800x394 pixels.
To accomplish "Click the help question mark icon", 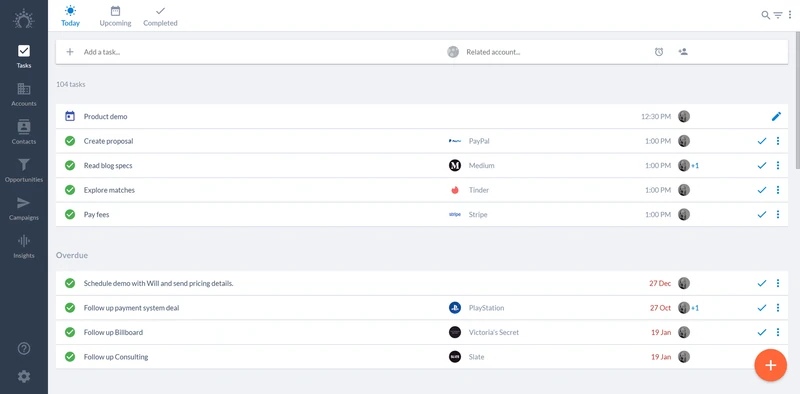I will [24, 349].
